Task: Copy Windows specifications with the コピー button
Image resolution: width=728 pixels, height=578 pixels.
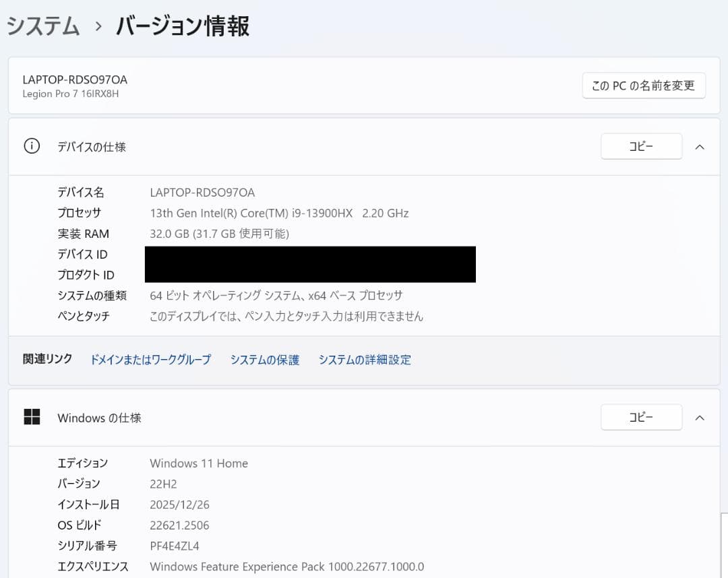Action: coord(640,417)
